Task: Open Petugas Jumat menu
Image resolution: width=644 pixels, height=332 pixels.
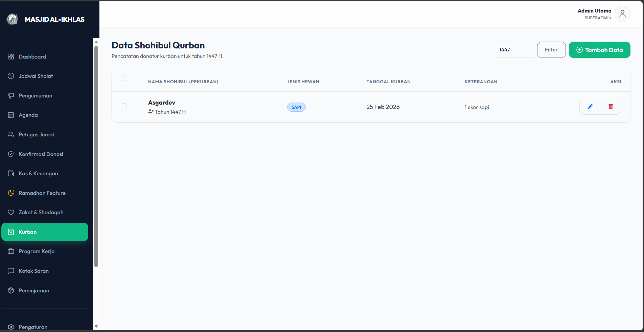Action: point(45,134)
